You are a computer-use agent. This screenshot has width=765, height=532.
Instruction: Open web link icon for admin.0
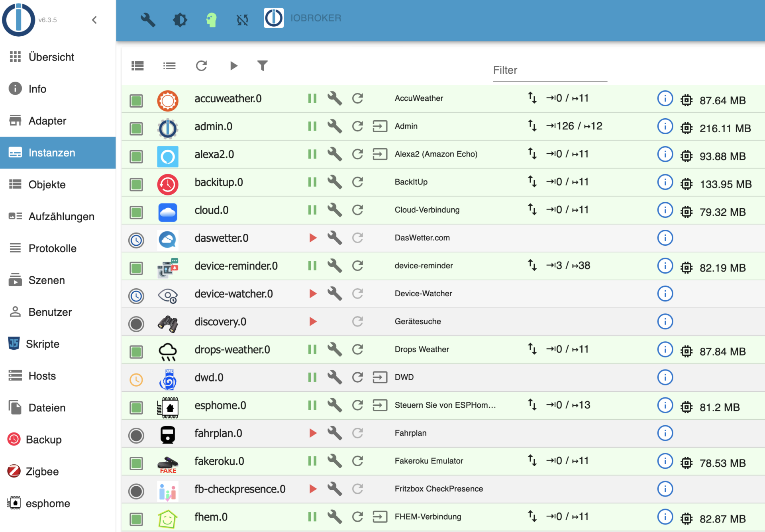[x=380, y=126]
